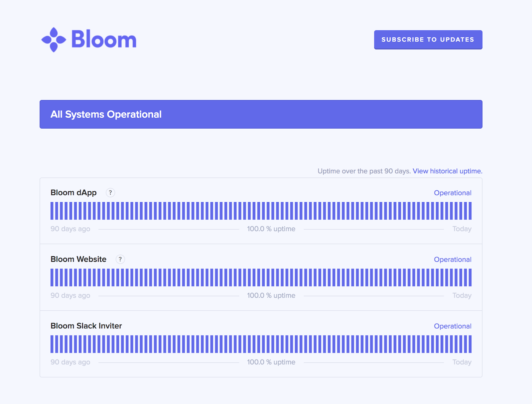Open the Bloom Website help question mark

pyautogui.click(x=120, y=259)
